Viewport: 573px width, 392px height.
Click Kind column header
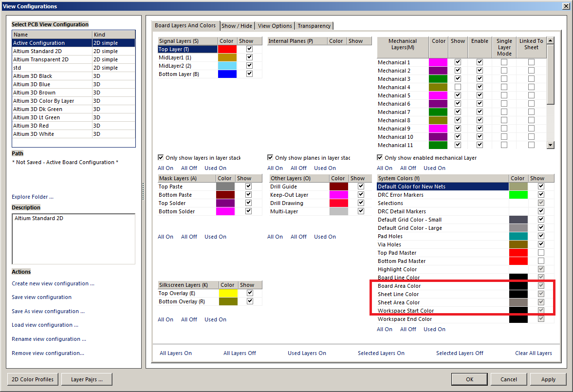(x=113, y=35)
